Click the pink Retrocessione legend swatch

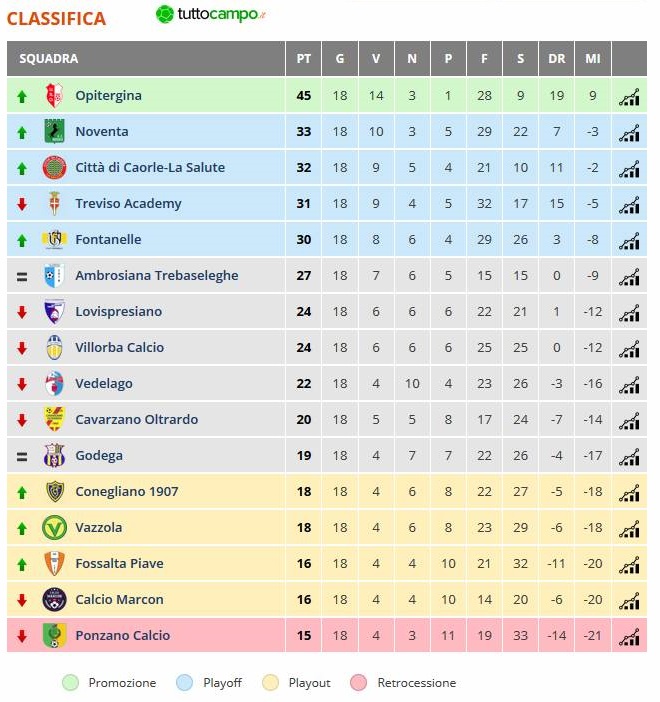click(x=359, y=683)
